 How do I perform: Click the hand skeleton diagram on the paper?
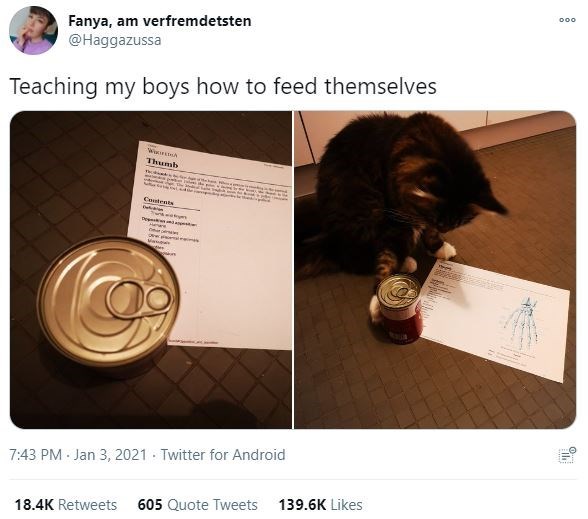[522, 320]
